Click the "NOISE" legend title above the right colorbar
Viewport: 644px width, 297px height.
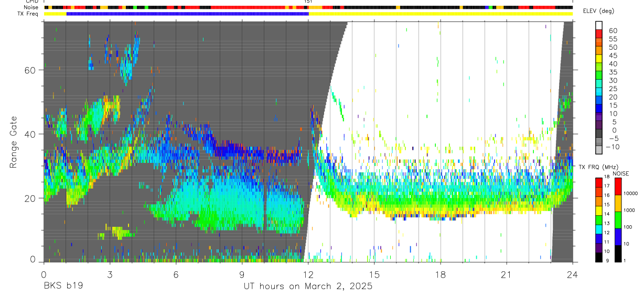click(x=621, y=173)
